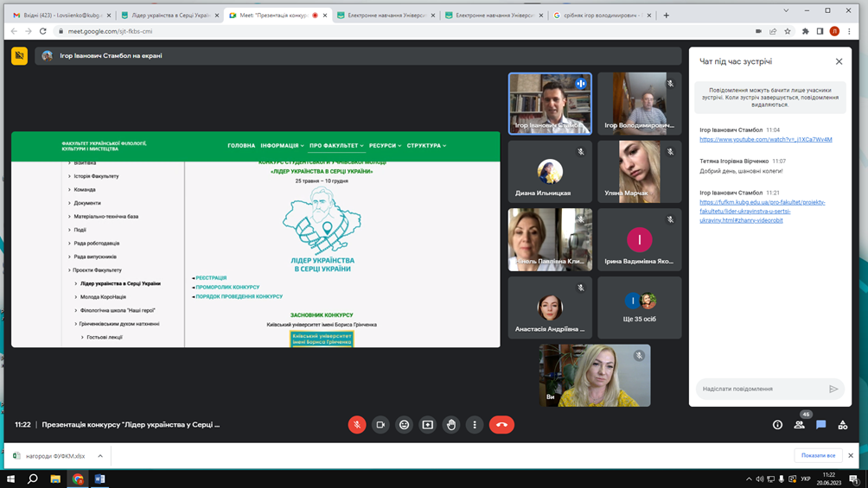Show the participants list (45)
This screenshot has width=868, height=488.
point(800,425)
